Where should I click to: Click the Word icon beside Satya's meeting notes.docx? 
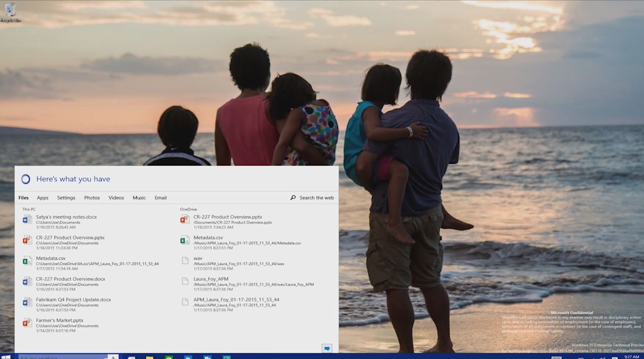point(27,219)
